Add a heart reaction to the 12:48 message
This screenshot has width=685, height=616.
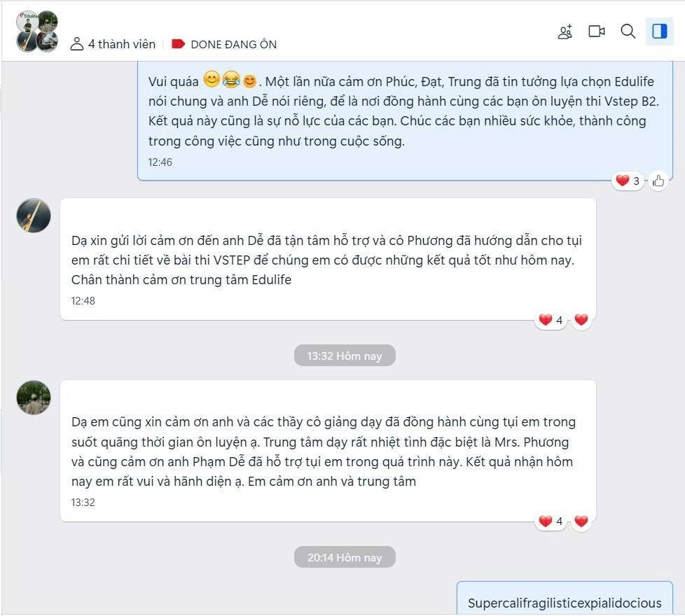[581, 320]
